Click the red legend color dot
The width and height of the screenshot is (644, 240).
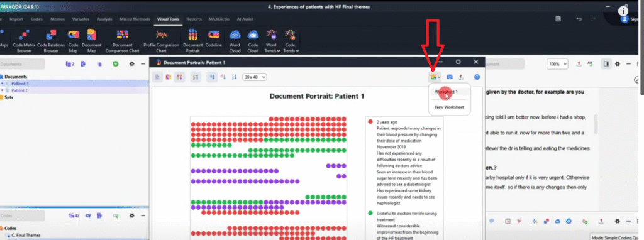pos(370,122)
